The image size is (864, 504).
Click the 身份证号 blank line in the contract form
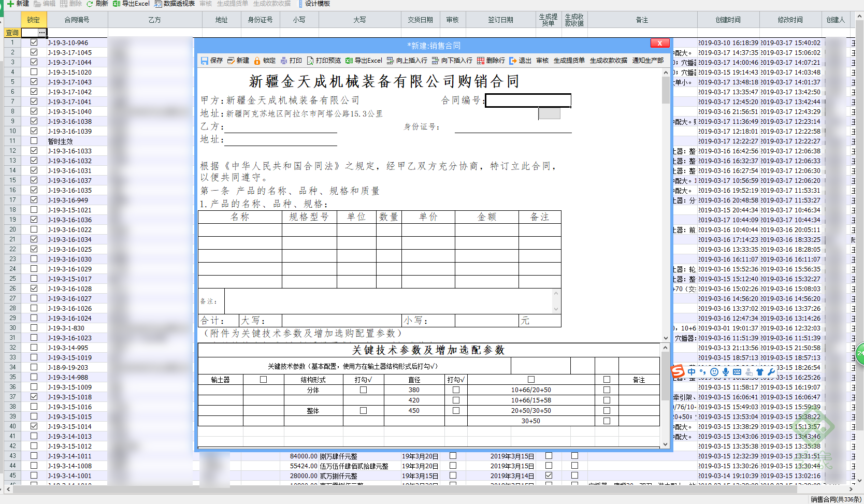[x=513, y=127]
